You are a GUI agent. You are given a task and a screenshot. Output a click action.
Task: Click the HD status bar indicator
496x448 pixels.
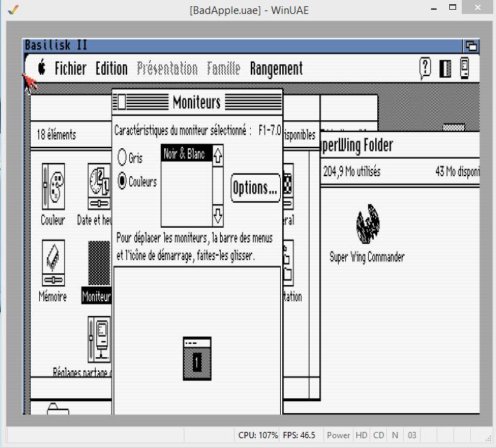pyautogui.click(x=361, y=435)
